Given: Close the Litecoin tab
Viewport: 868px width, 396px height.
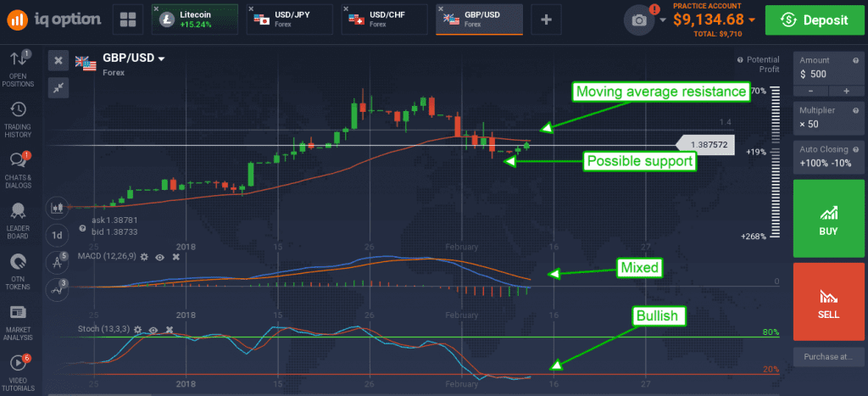Looking at the screenshot, I should coord(157,8).
